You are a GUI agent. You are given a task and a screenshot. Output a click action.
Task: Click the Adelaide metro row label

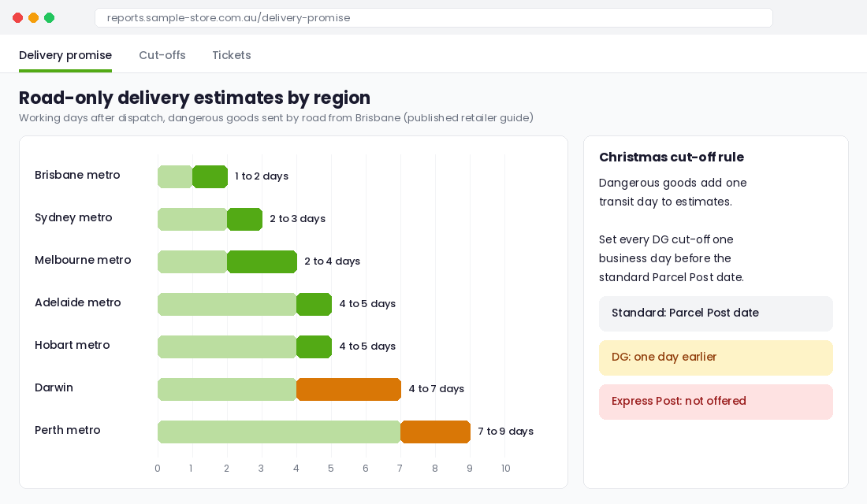(78, 303)
